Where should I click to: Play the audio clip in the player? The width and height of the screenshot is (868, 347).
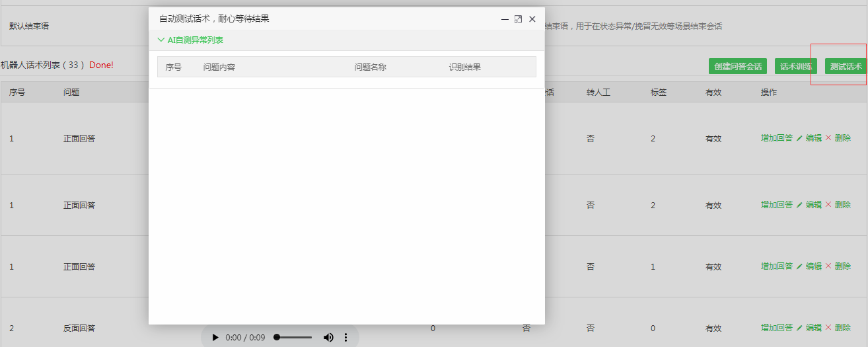click(x=215, y=337)
